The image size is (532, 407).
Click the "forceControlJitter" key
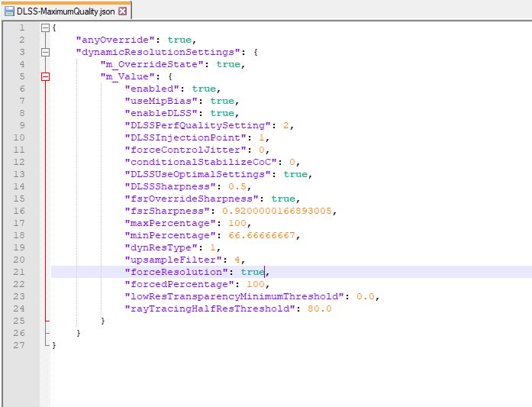coord(185,150)
